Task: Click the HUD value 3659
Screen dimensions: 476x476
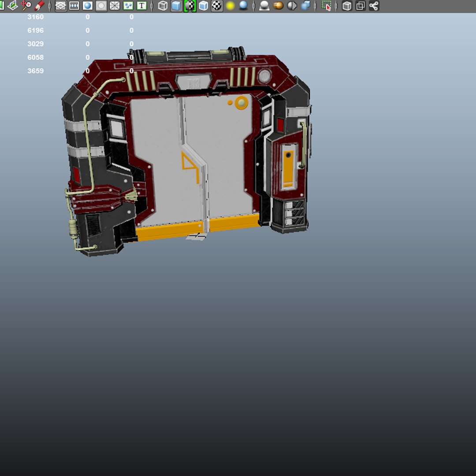Action: click(36, 71)
